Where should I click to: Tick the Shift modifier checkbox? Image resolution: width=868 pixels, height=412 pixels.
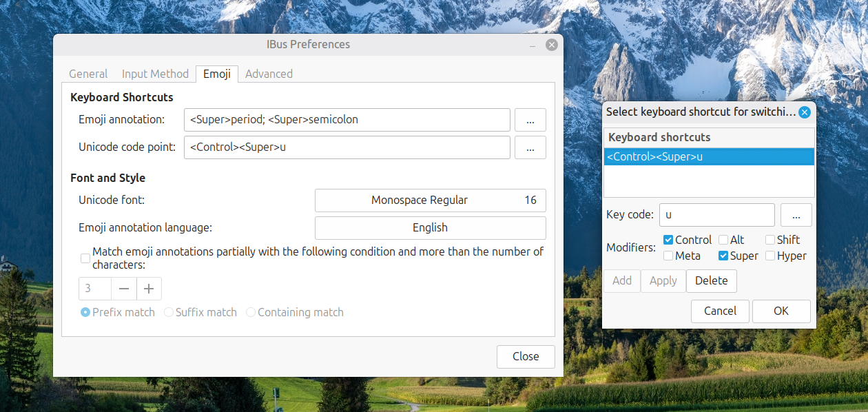(x=770, y=240)
